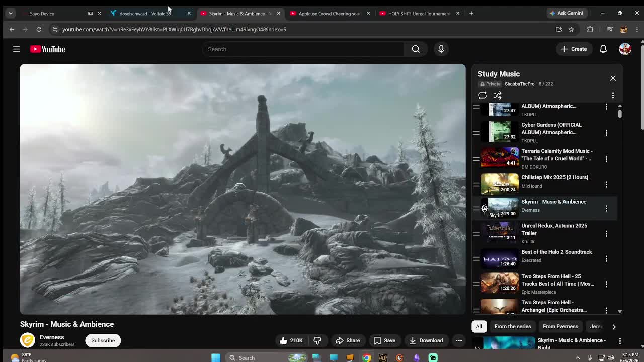Open Ask Gemini in the browser

tap(567, 13)
